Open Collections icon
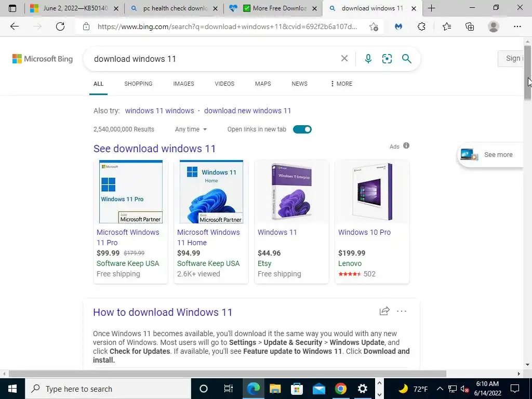Viewport: 532px width, 399px height. (x=470, y=26)
